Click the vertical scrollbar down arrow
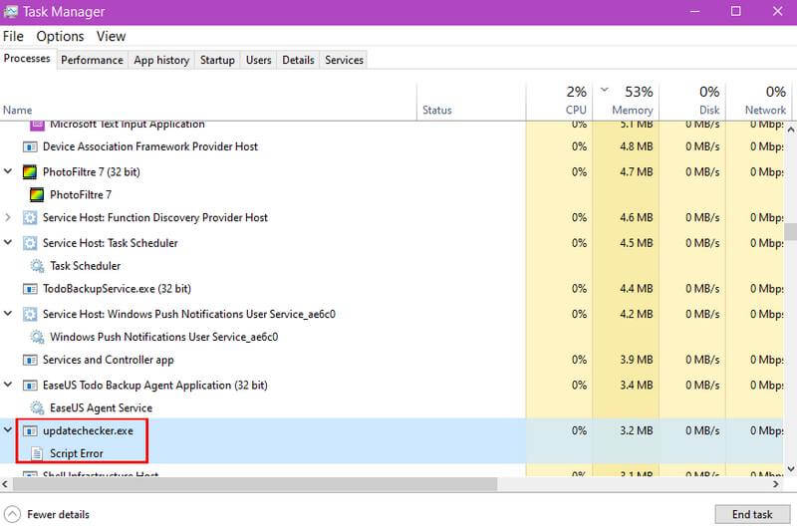The height and width of the screenshot is (532, 797). coord(790,469)
